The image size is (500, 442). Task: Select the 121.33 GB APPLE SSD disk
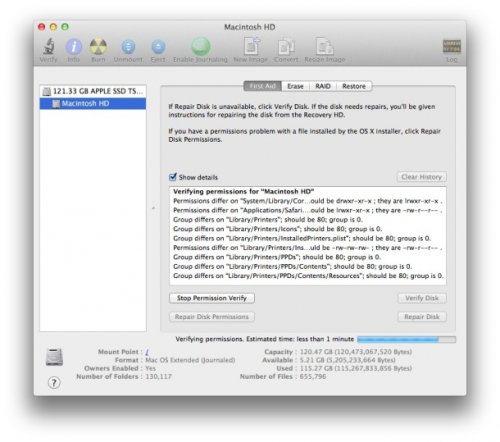pos(93,91)
